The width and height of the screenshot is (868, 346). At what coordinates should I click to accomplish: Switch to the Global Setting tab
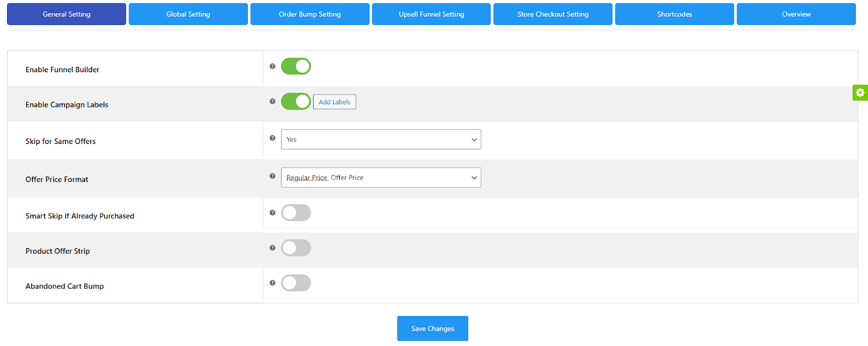[188, 14]
